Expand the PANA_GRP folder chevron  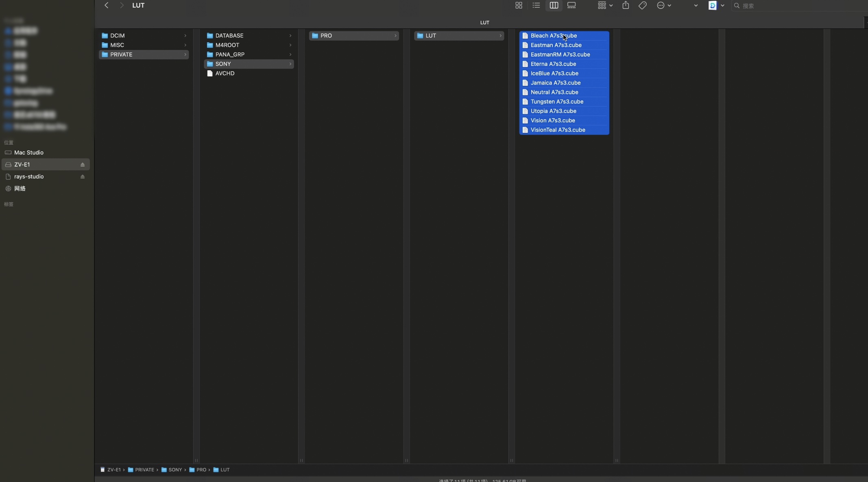coord(290,54)
